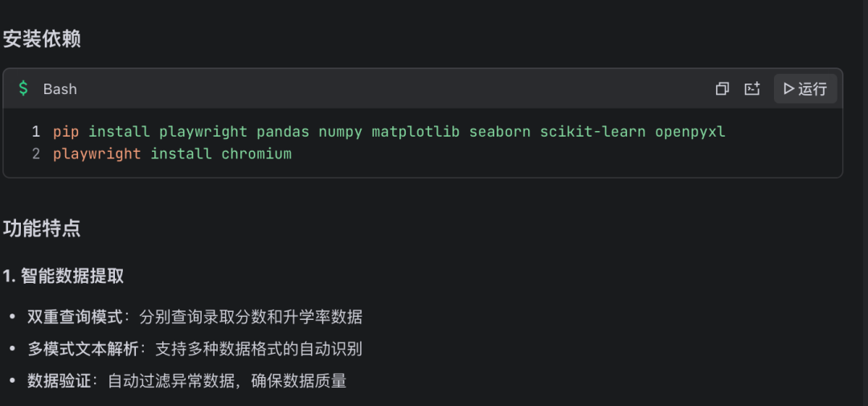
Task: Click the 功能特点 heading
Action: [42, 228]
